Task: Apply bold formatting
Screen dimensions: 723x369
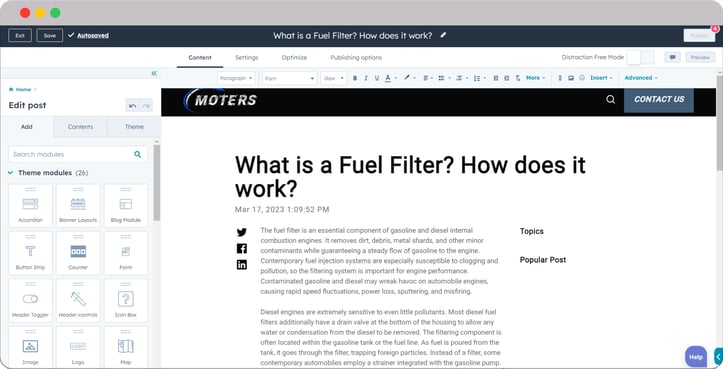Action: [x=355, y=78]
